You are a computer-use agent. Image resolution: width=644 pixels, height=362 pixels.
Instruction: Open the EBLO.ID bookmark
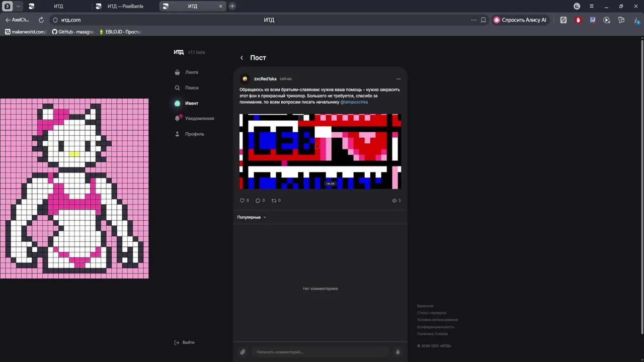coord(120,32)
